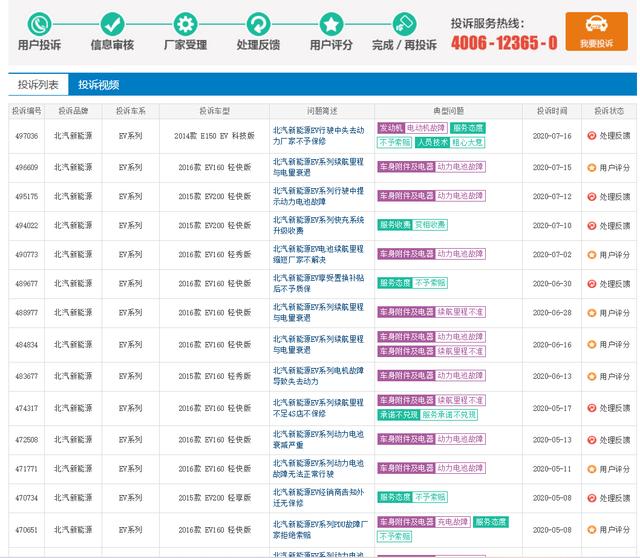Click status icon for complaint 490773
This screenshot has width=640, height=558.
(x=591, y=255)
